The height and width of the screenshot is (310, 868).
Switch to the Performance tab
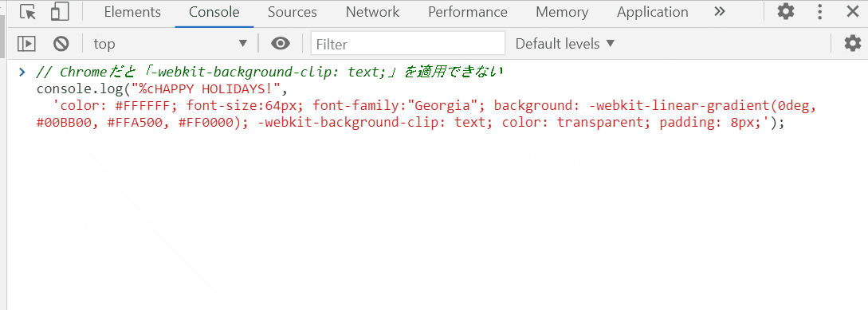(x=468, y=12)
